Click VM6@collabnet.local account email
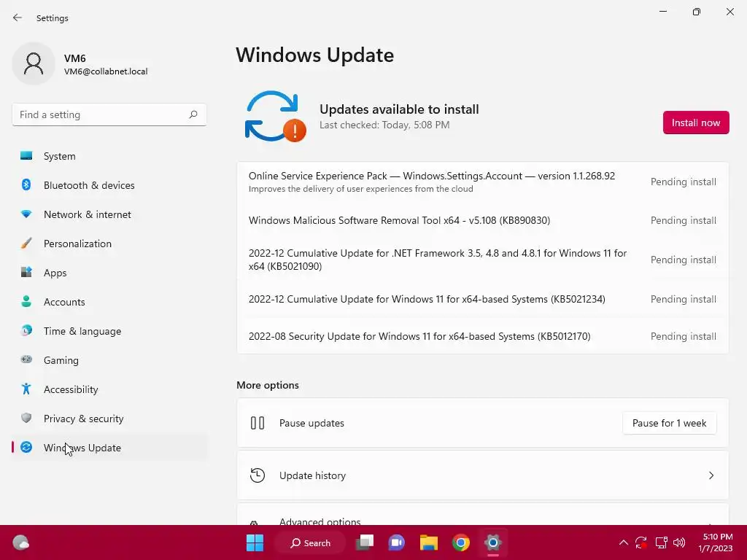The image size is (747, 560). point(106,71)
